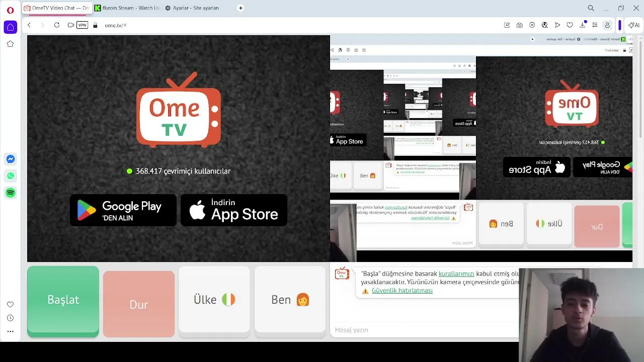Screen dimensions: 644x362
Task: Click the İndirin App Store badge
Action: point(234,210)
